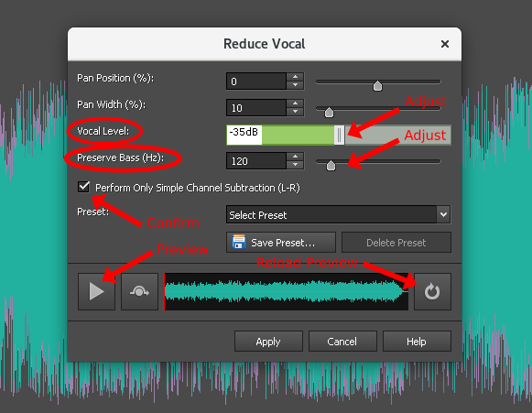This screenshot has width=532, height=413.
Task: Decrease Pan Position with the down arrow
Action: [x=295, y=85]
